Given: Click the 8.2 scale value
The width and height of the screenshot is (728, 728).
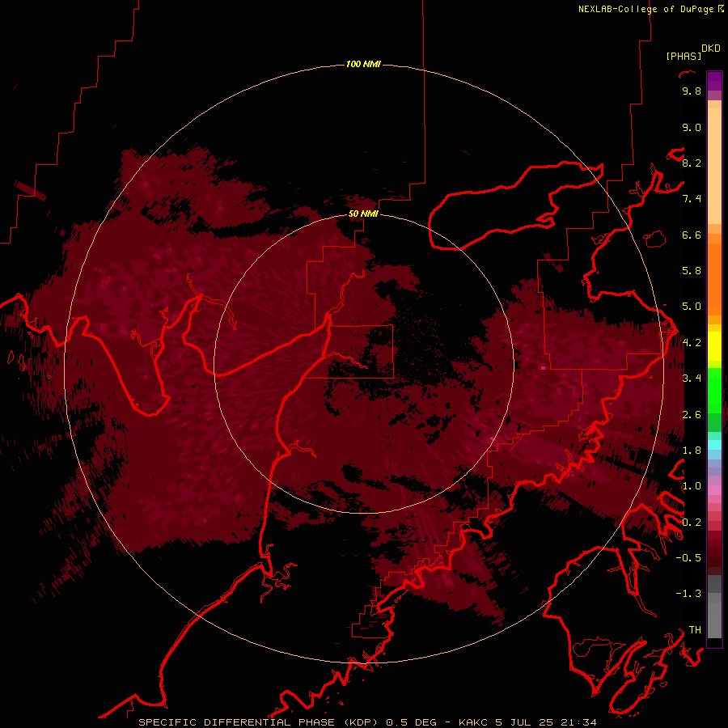Looking at the screenshot, I should [692, 163].
